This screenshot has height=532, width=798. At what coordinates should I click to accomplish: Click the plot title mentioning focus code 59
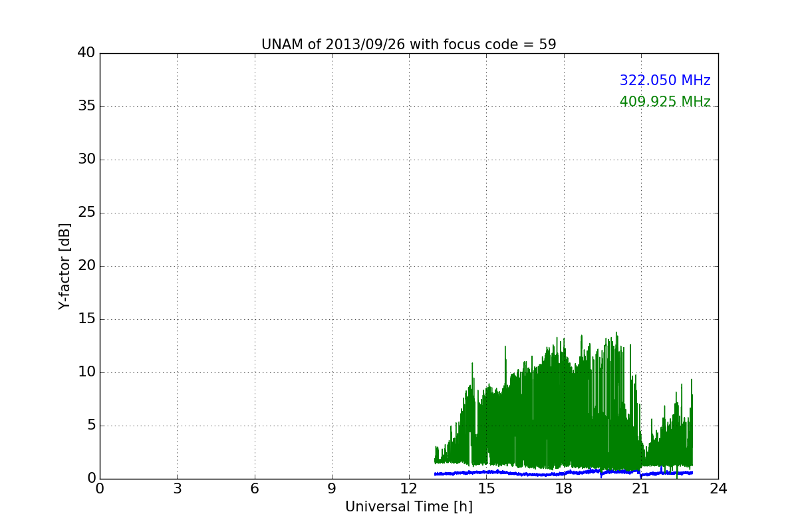point(408,45)
